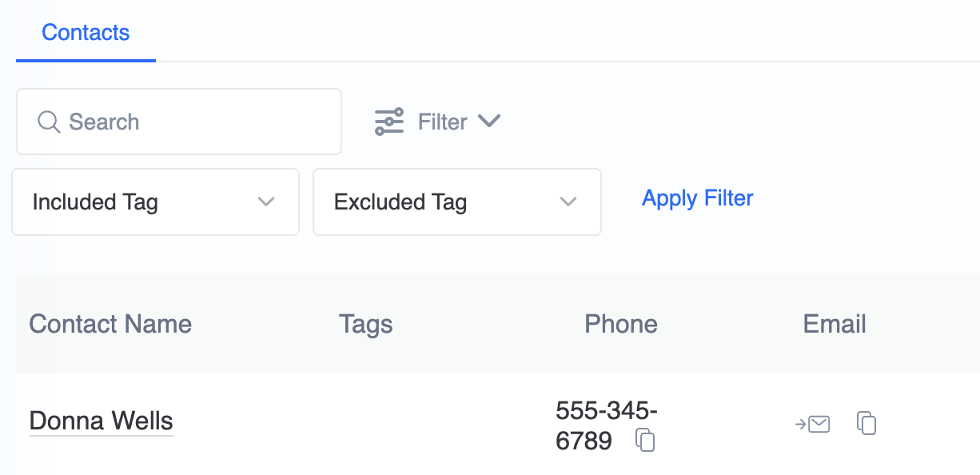Open the Excluded Tag dropdown
980x475 pixels.
tap(456, 202)
